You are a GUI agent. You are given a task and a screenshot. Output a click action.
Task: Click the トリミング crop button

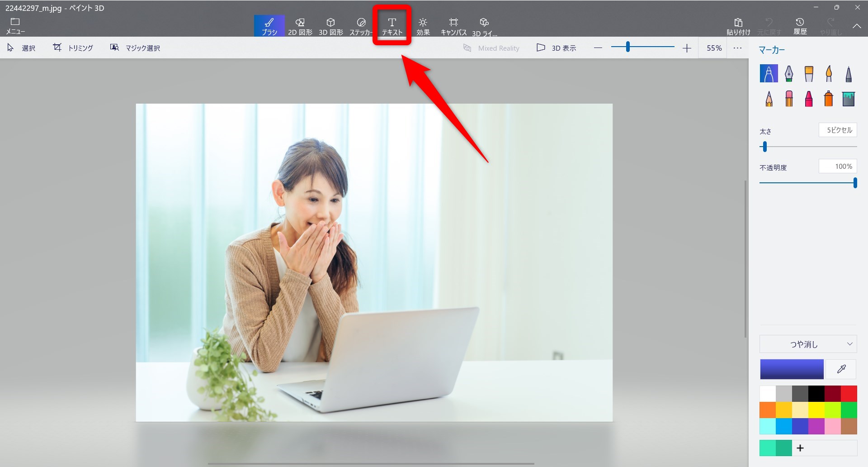73,48
